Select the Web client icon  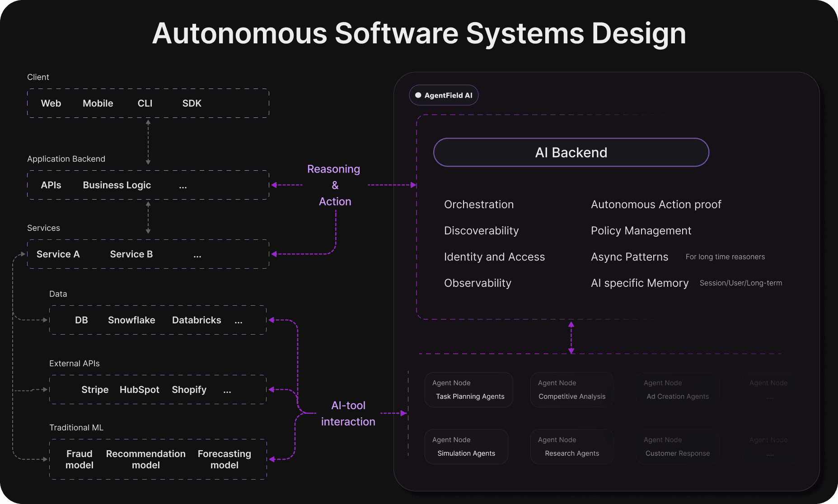pyautogui.click(x=51, y=103)
